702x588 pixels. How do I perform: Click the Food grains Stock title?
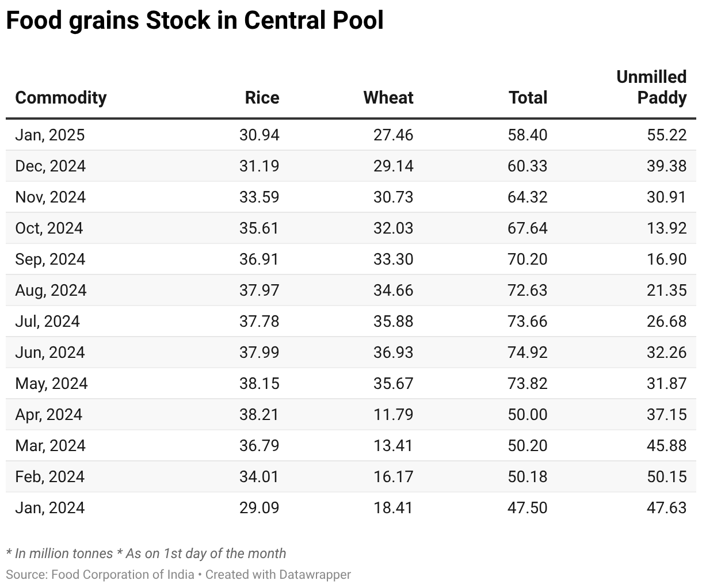pyautogui.click(x=194, y=21)
